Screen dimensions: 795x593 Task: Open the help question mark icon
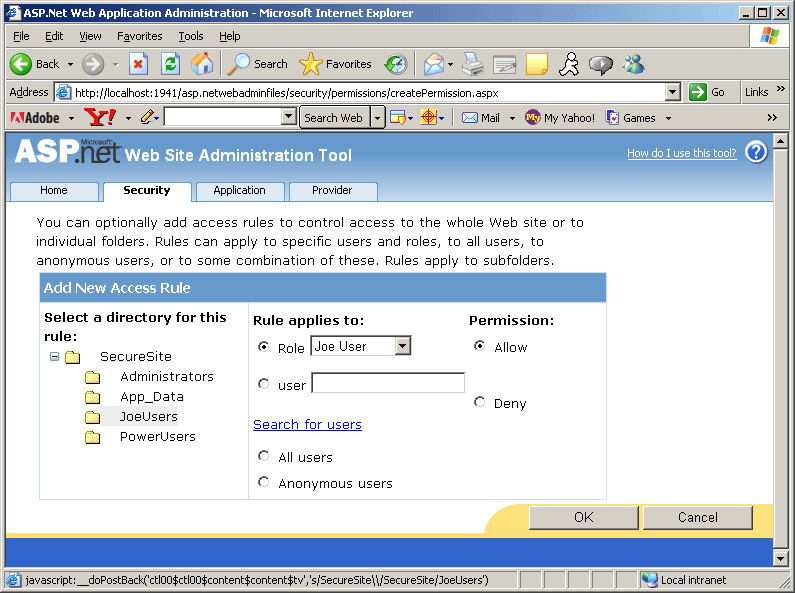757,153
